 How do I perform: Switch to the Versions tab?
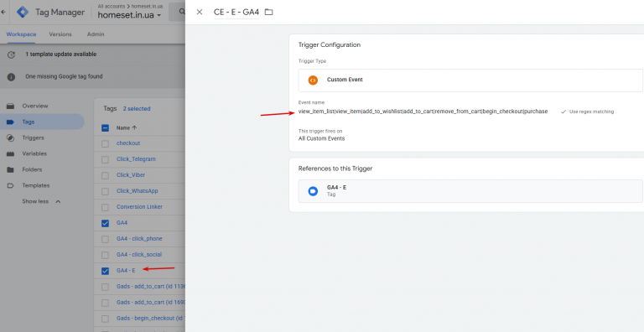pos(60,34)
